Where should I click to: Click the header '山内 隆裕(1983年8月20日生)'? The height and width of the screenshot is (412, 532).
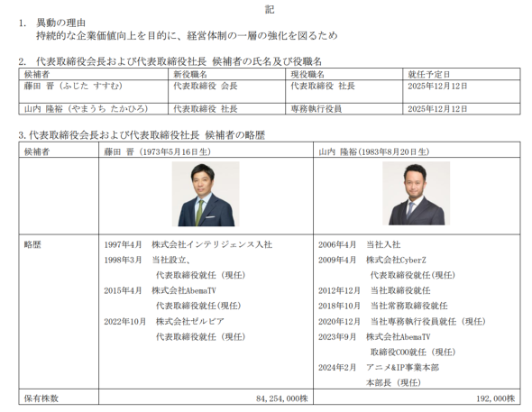tap(374, 151)
